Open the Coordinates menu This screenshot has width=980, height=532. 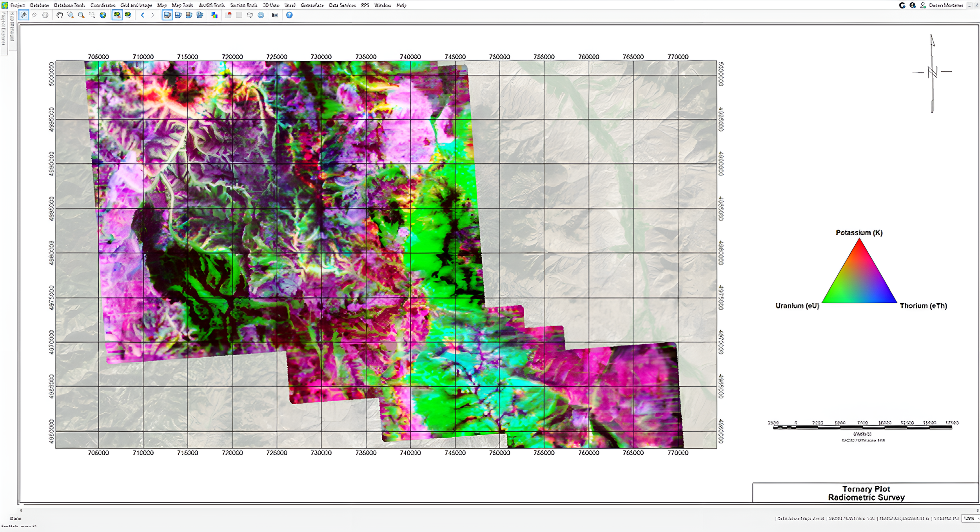[103, 5]
